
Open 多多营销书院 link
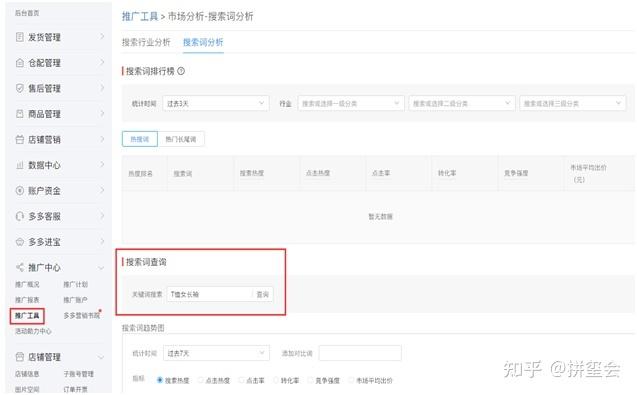click(x=81, y=315)
